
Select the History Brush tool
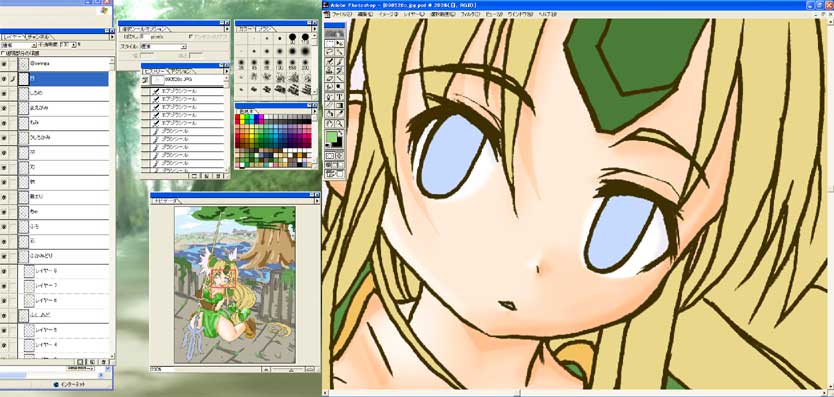point(339,70)
